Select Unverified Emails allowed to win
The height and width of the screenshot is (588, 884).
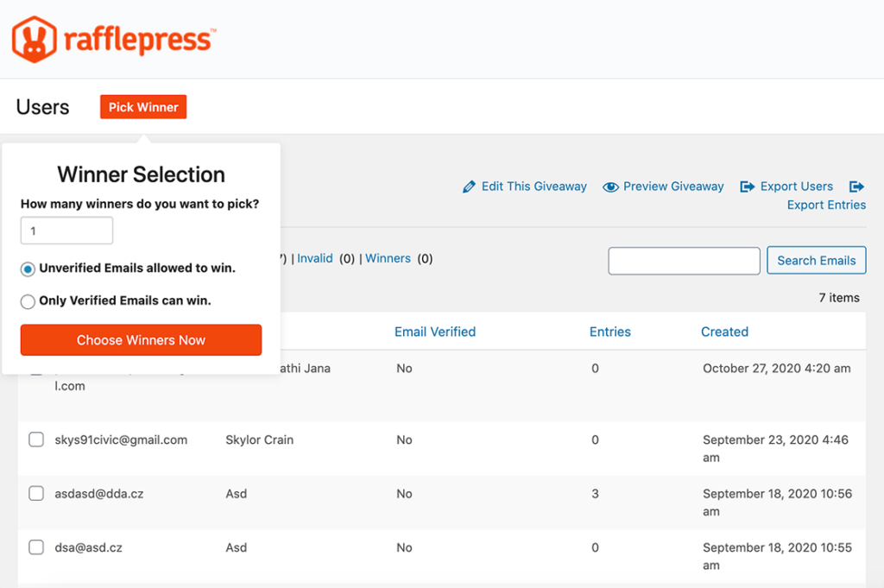pos(27,268)
